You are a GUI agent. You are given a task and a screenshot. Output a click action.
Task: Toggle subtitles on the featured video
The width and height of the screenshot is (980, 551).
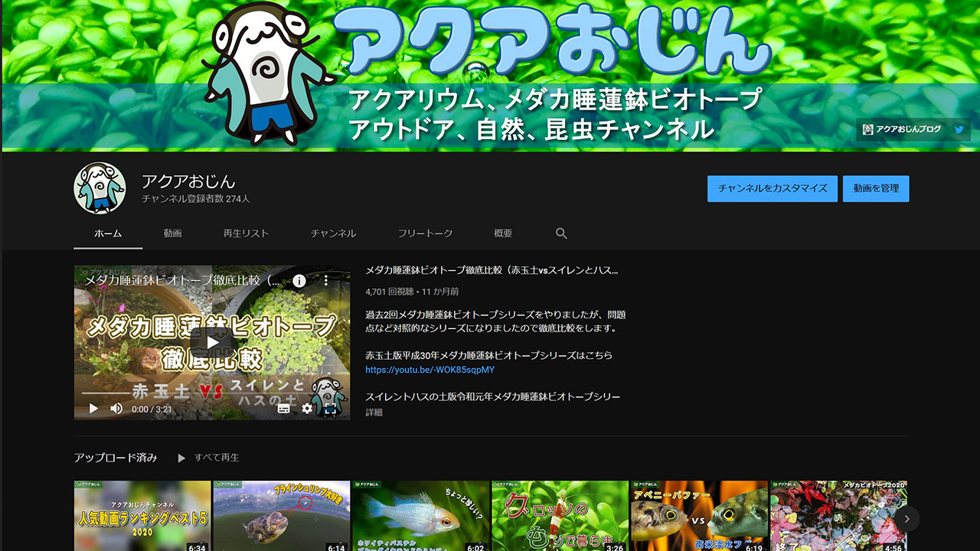click(x=283, y=409)
